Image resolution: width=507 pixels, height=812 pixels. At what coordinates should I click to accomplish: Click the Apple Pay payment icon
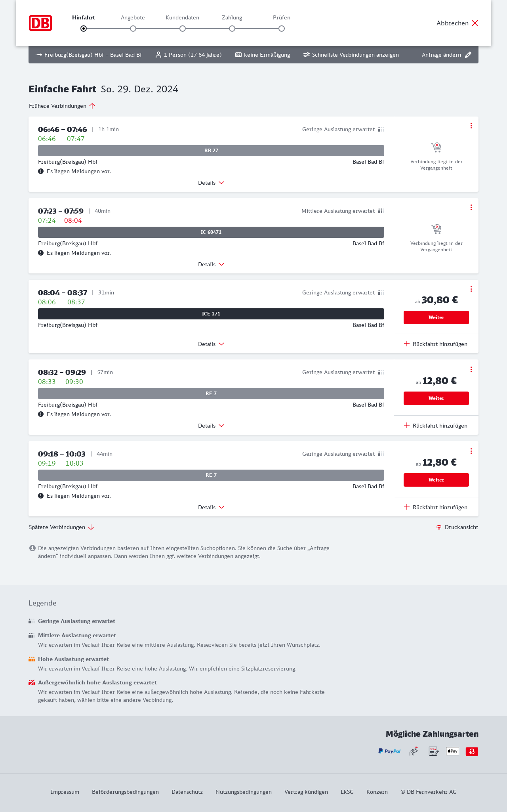click(452, 751)
